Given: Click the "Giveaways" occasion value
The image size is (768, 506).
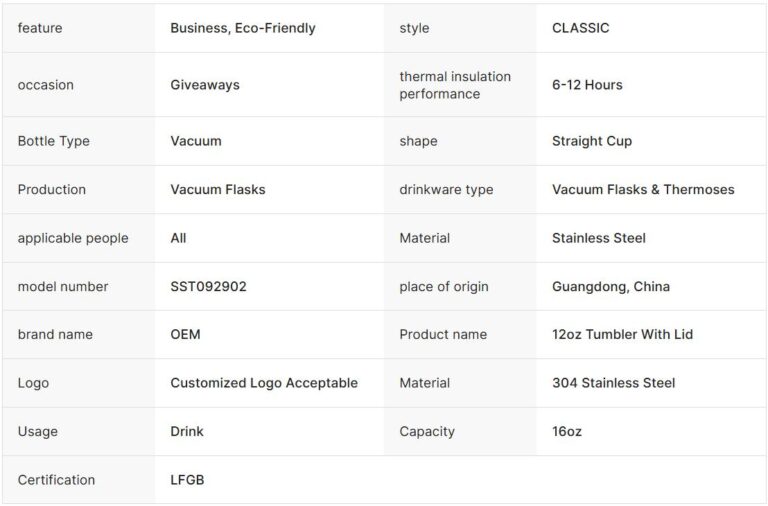Looking at the screenshot, I should (x=205, y=85).
